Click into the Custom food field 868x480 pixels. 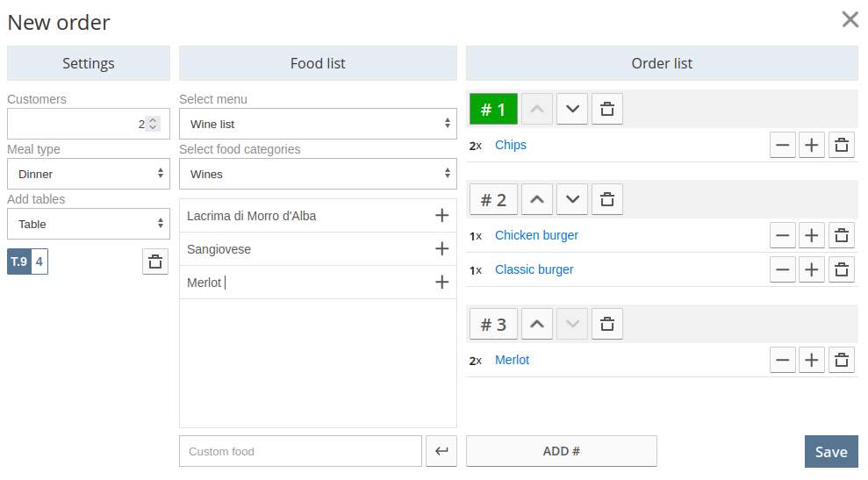pyautogui.click(x=300, y=451)
